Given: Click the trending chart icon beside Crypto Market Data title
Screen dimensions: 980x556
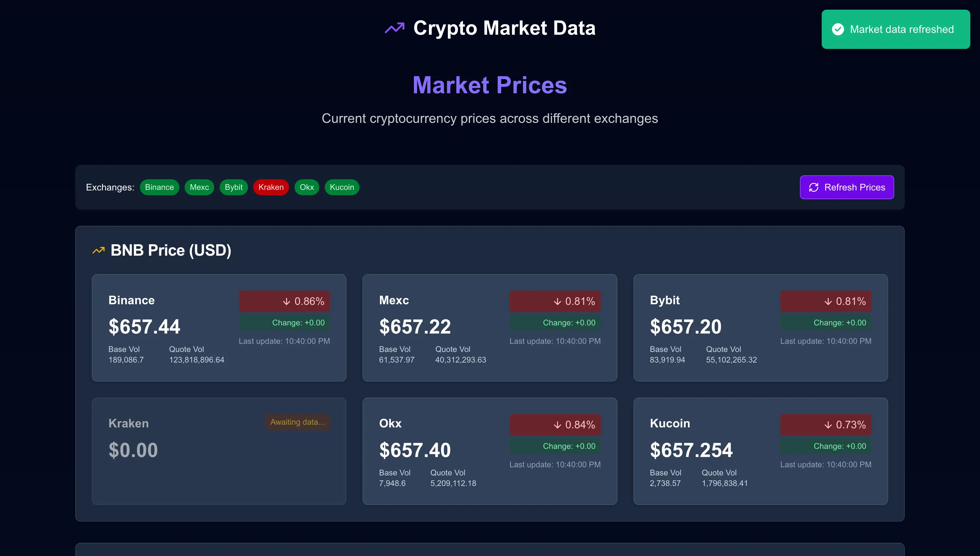Looking at the screenshot, I should click(x=394, y=28).
